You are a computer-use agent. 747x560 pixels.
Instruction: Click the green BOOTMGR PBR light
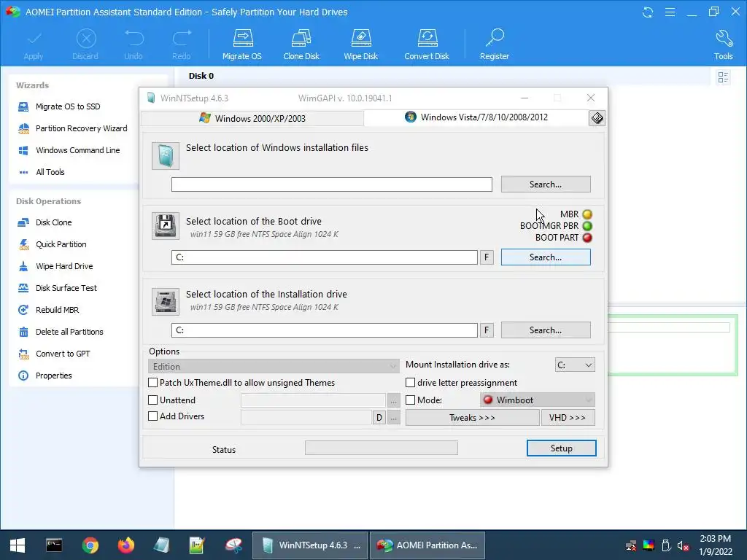[587, 226]
